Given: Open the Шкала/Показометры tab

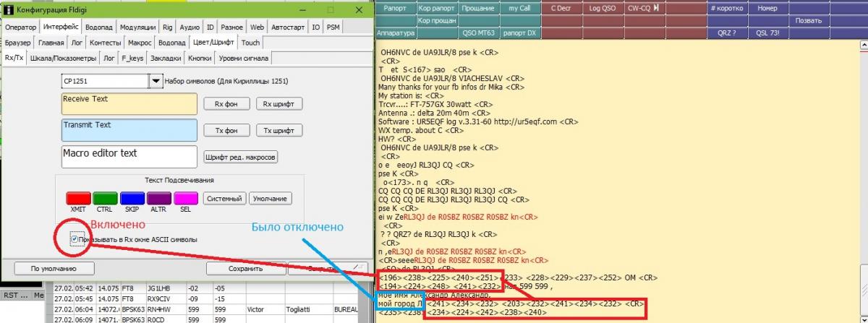Looking at the screenshot, I should pos(63,59).
